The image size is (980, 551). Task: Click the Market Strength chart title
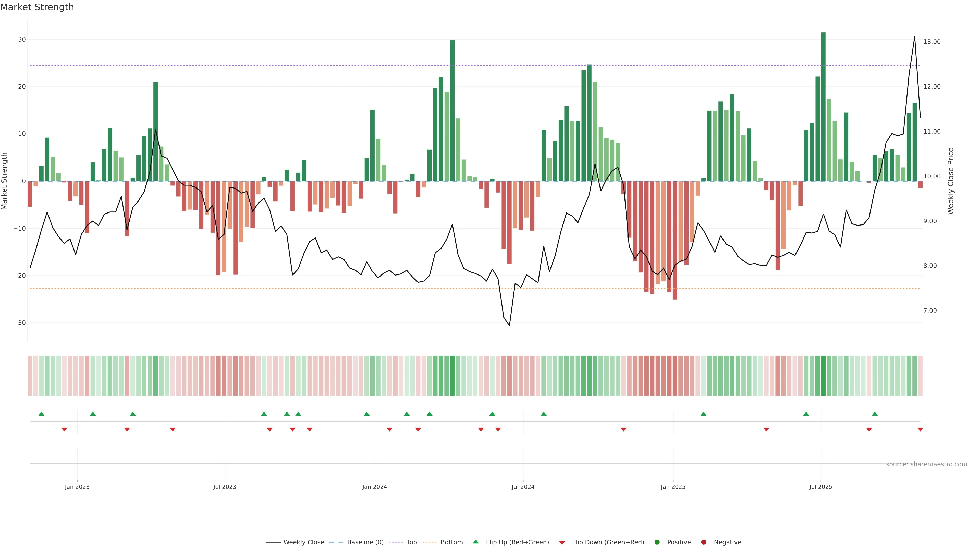point(37,7)
